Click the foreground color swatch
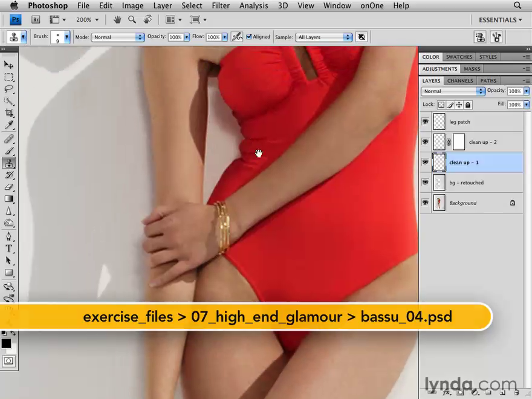 coord(6,343)
